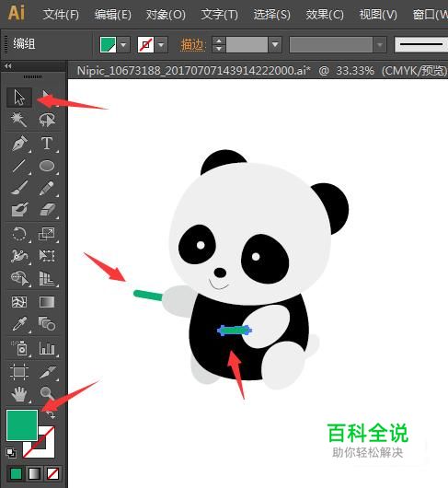Select the Selection tool (black arrow)
This screenshot has height=488, width=448.
tap(19, 98)
